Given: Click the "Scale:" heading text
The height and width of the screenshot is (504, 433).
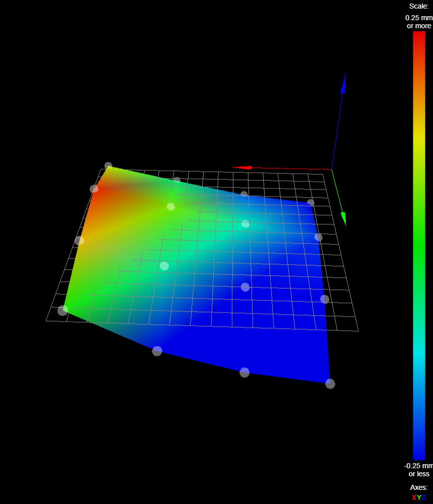Looking at the screenshot, I should click(419, 6).
